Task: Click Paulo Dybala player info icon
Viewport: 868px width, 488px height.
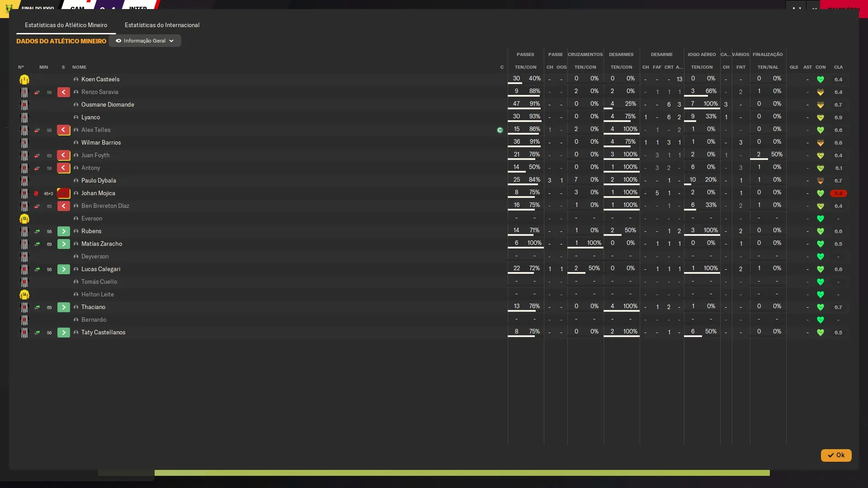Action: [x=76, y=181]
